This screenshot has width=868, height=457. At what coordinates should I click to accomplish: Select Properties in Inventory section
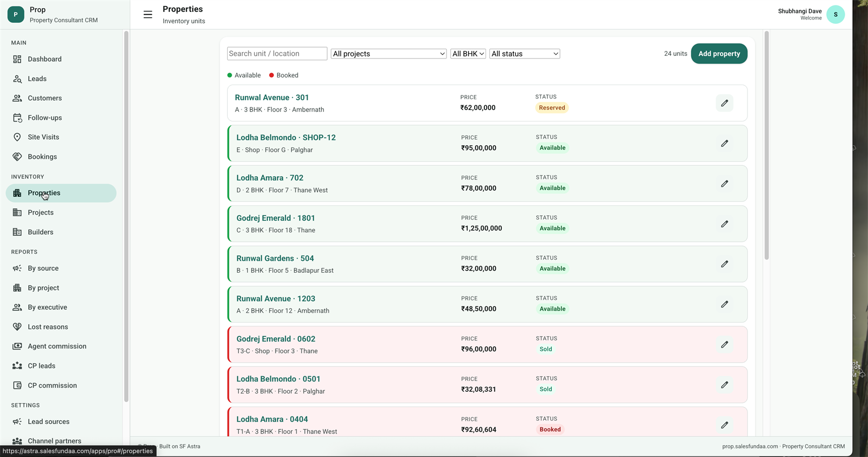point(61,193)
